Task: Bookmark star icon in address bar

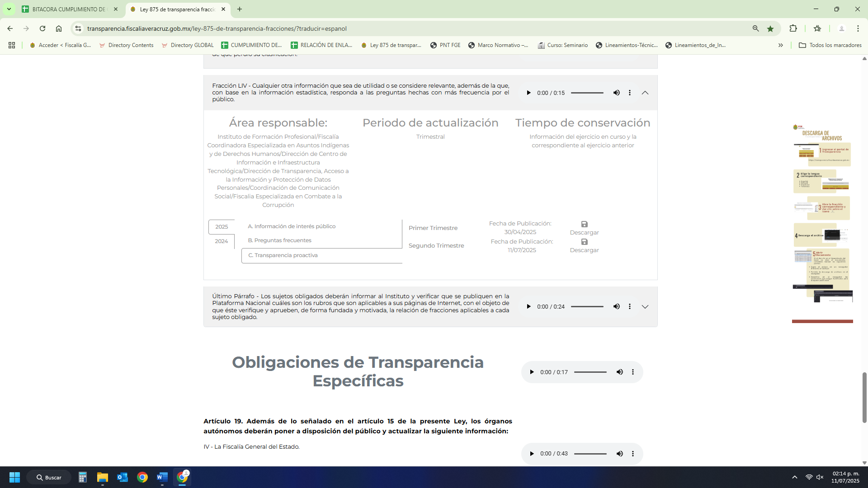Action: pyautogui.click(x=770, y=28)
